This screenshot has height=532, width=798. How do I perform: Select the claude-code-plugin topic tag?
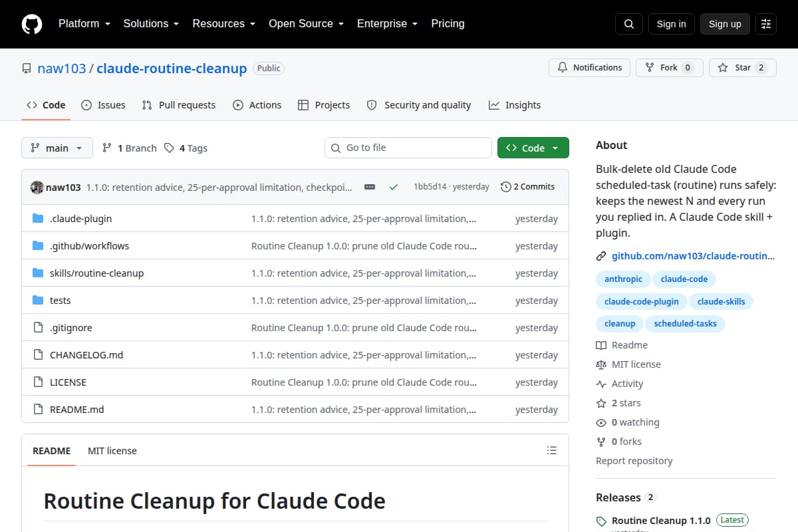coord(642,302)
